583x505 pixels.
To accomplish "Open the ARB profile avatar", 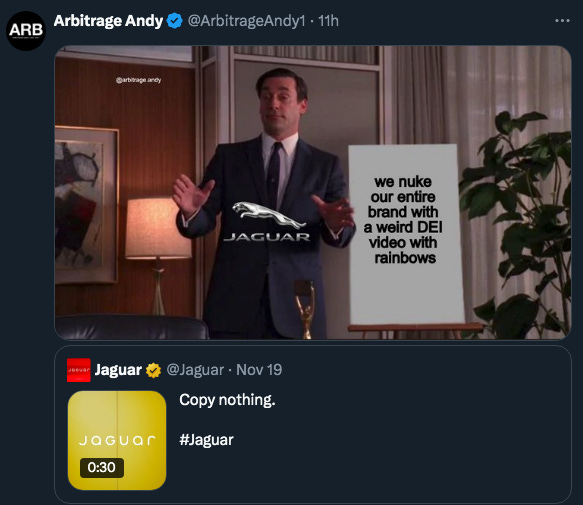I will (x=26, y=31).
